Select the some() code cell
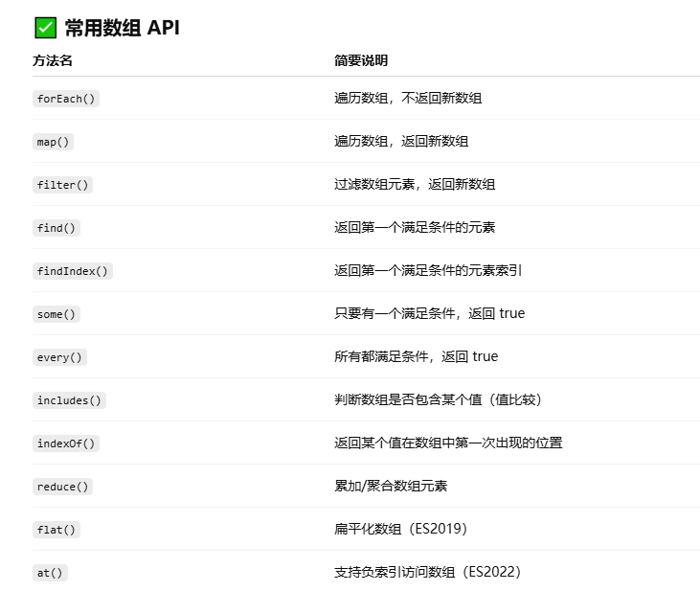700x614 pixels. tap(56, 314)
